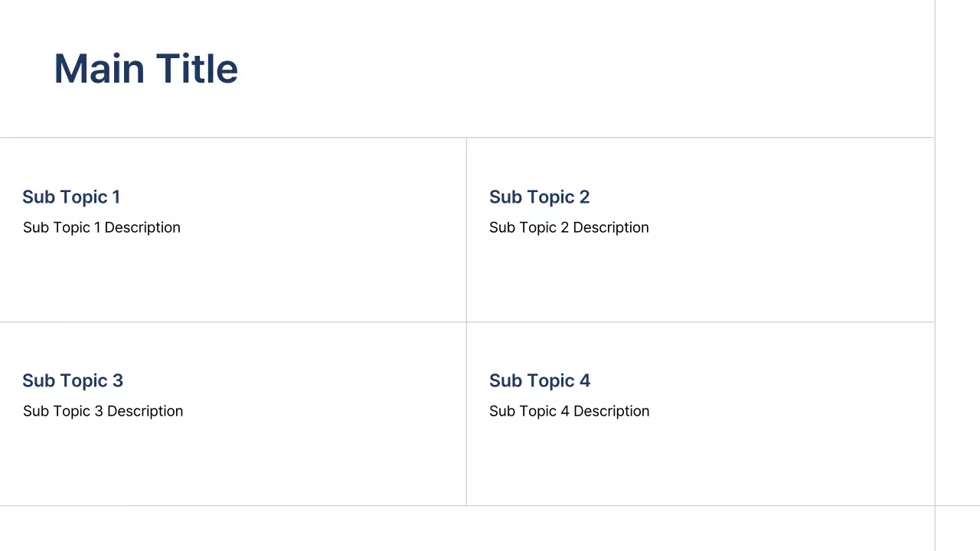Screen dimensions: 980x551
Task: Select the Sub Topic 3 heading
Action: point(73,381)
